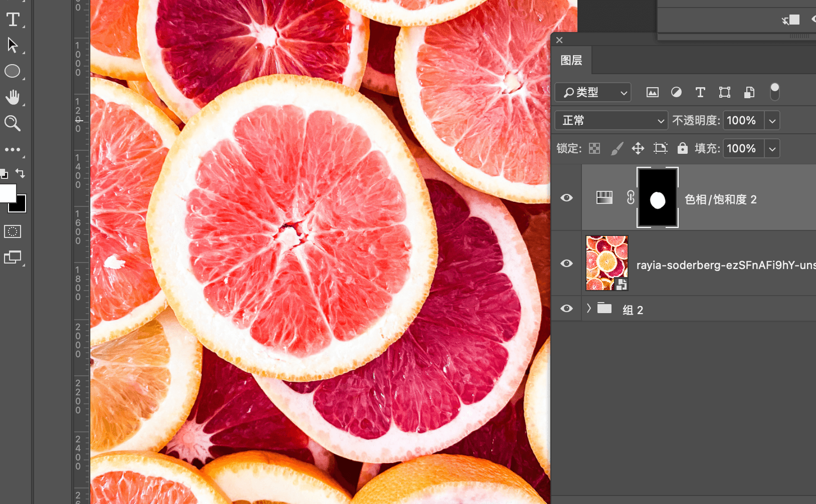Viewport: 816px width, 504px height.
Task: Open the 不透明度 opacity slider dropdown
Action: point(772,121)
